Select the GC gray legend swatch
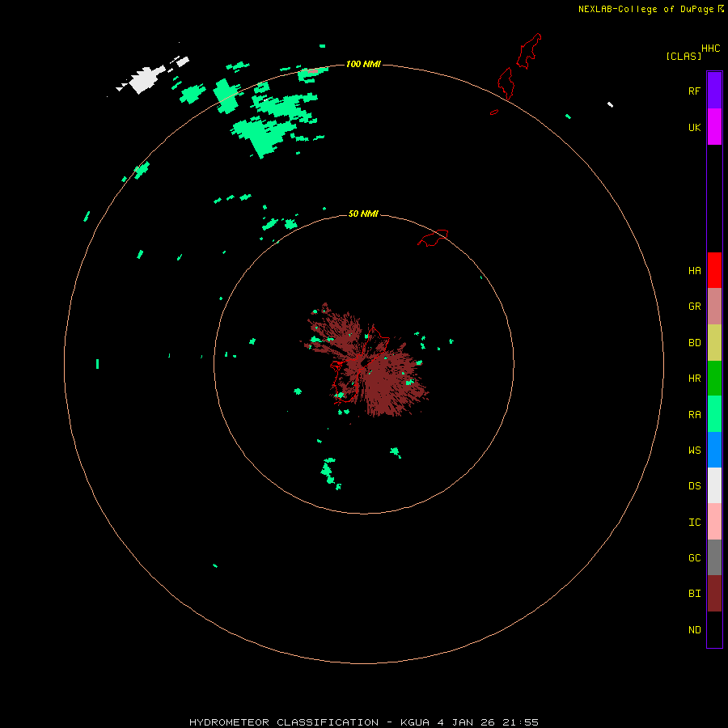Screen dimensions: 728x728 tap(714, 557)
